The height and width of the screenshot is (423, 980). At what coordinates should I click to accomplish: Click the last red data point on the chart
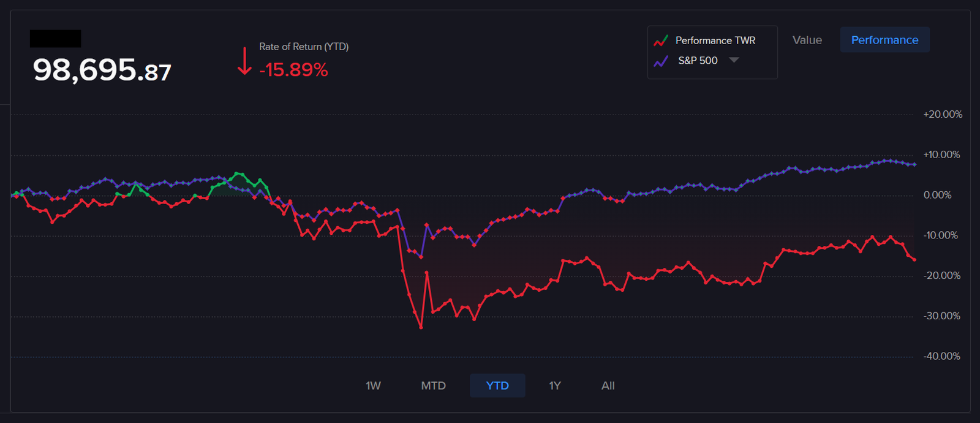914,260
